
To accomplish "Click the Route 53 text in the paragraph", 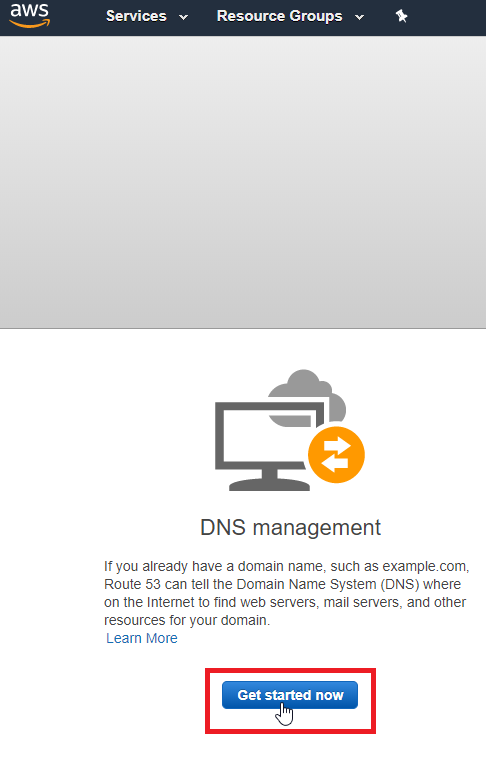I will [132, 584].
